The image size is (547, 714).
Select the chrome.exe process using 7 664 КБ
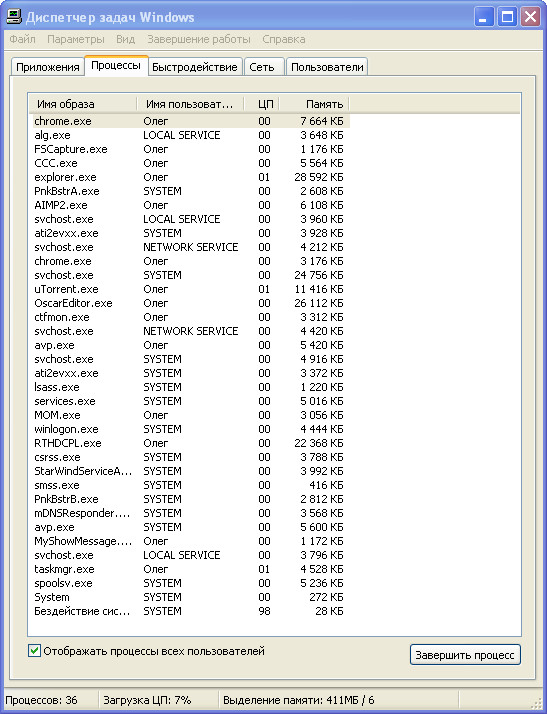(189, 121)
